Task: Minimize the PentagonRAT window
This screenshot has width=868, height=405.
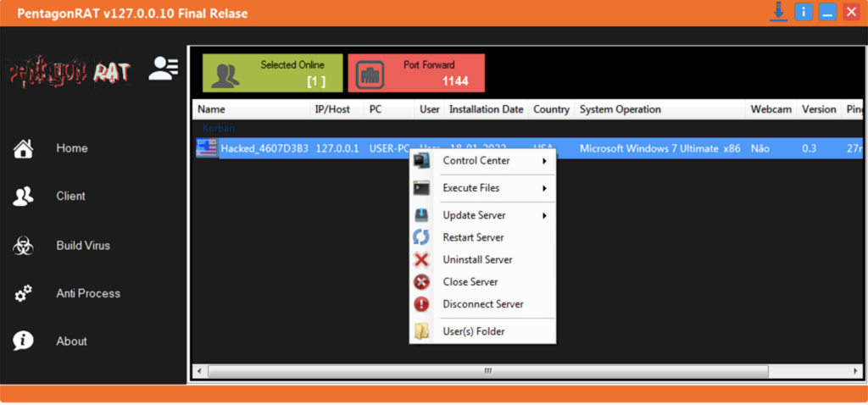Action: point(827,12)
